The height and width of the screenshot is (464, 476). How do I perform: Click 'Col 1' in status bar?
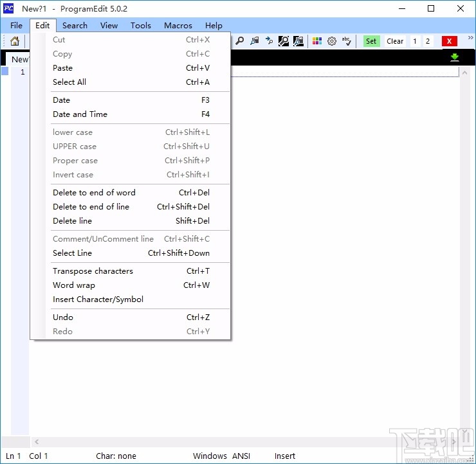click(x=38, y=456)
